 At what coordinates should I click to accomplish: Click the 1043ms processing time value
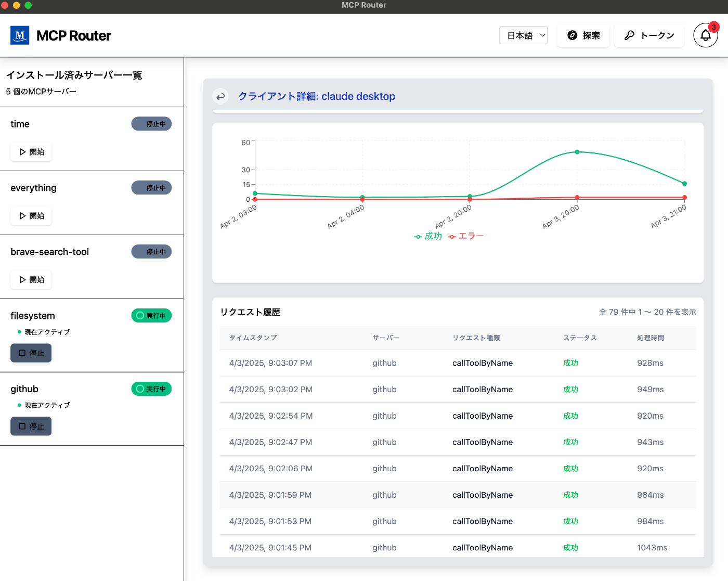point(652,548)
